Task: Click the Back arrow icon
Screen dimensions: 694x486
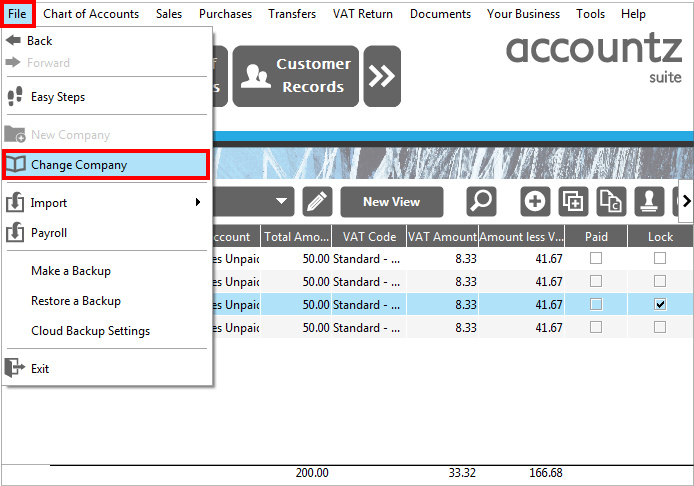Action: (x=13, y=40)
